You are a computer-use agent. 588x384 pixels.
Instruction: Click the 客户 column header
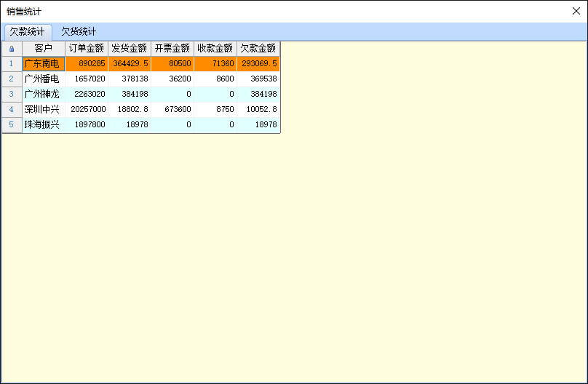44,49
